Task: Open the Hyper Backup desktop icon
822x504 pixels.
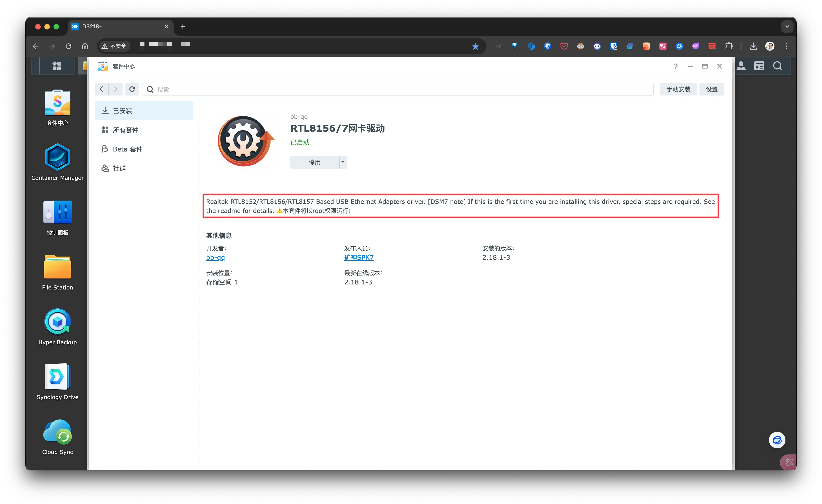Action: coord(57,322)
